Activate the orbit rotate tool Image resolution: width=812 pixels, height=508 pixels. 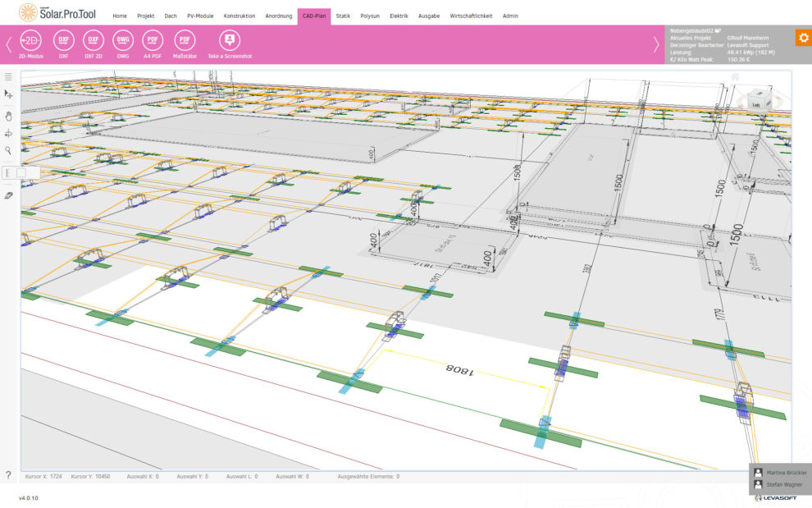click(x=9, y=133)
